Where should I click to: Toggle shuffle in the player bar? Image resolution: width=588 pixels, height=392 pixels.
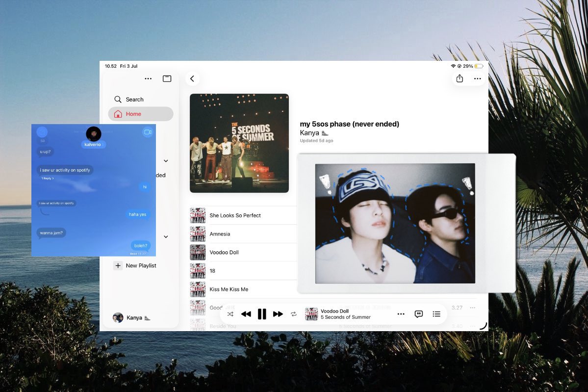(230, 314)
